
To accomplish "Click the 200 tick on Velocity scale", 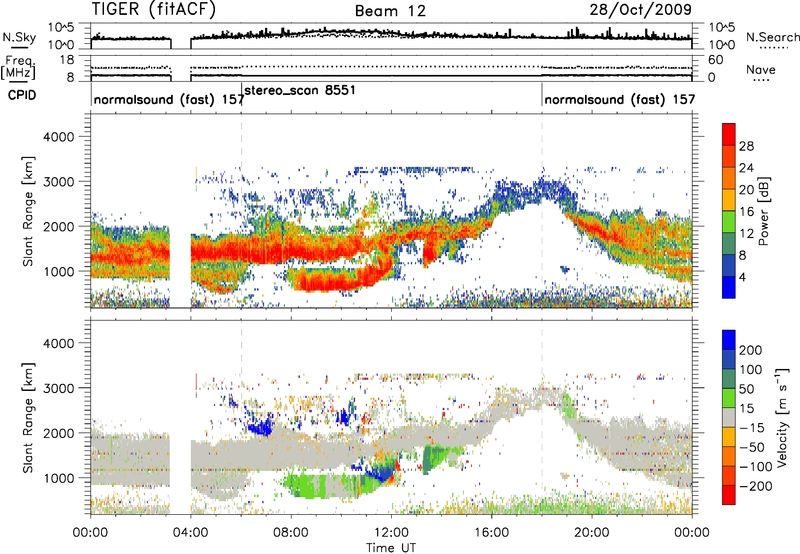I will coord(751,350).
